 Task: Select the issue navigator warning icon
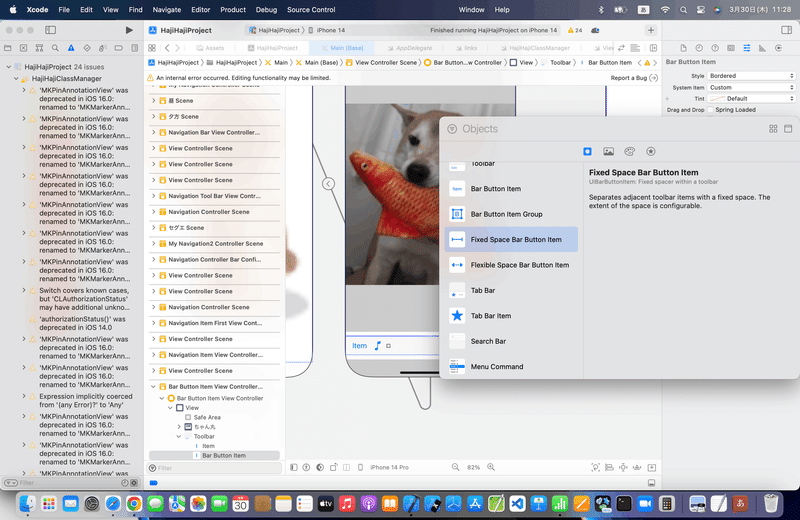71,48
